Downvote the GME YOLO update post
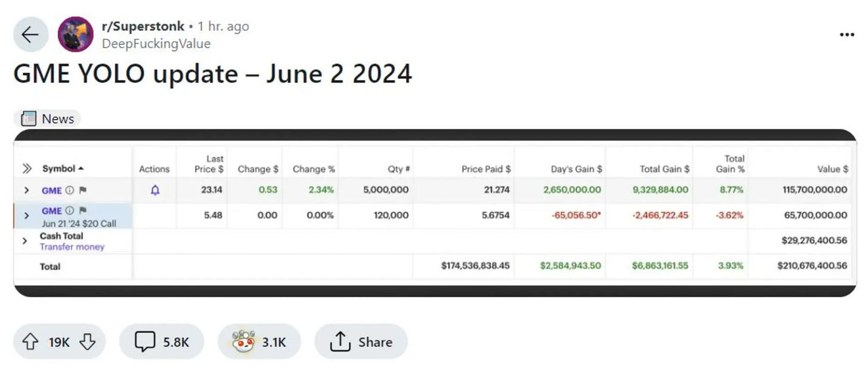 pos(87,342)
